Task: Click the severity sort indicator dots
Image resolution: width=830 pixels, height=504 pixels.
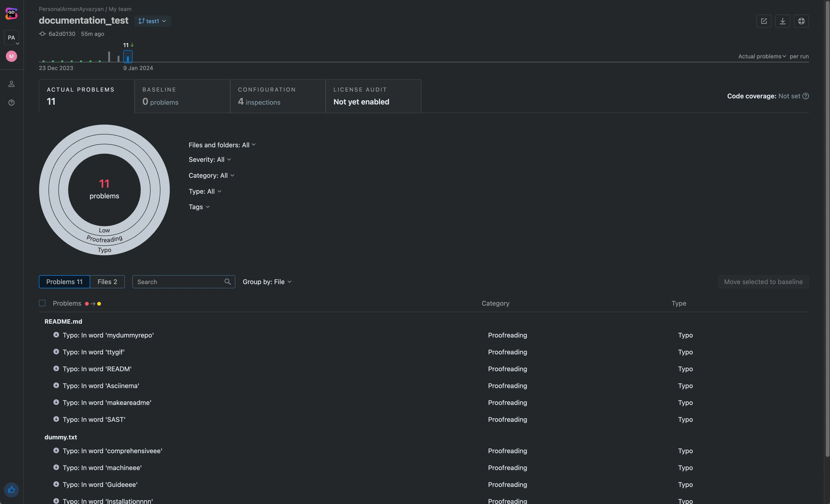Action: 93,304
